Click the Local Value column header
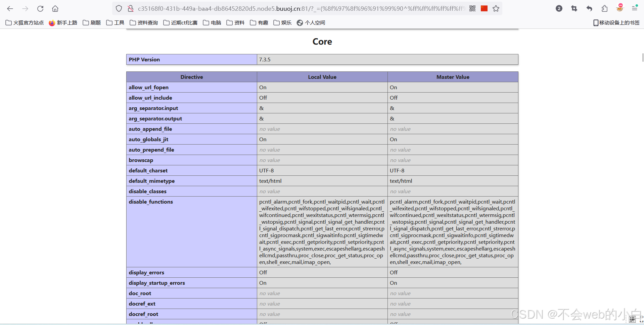 tap(322, 77)
